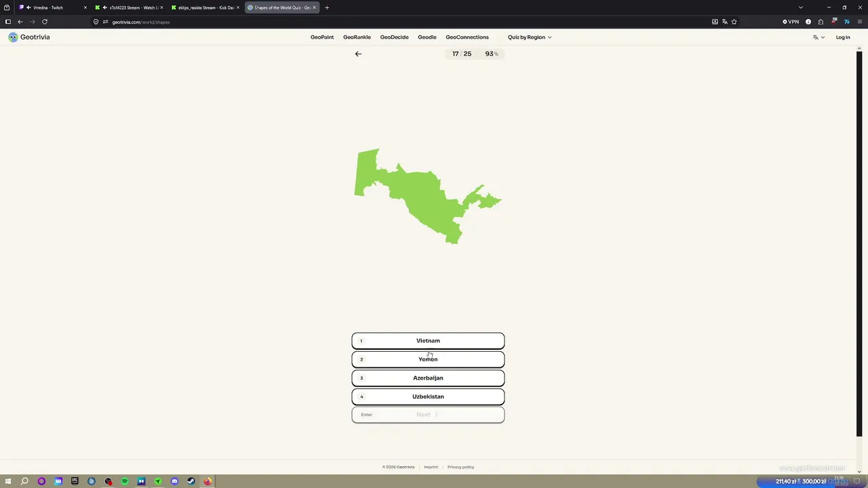
Task: Click the Next button
Action: tap(428, 415)
